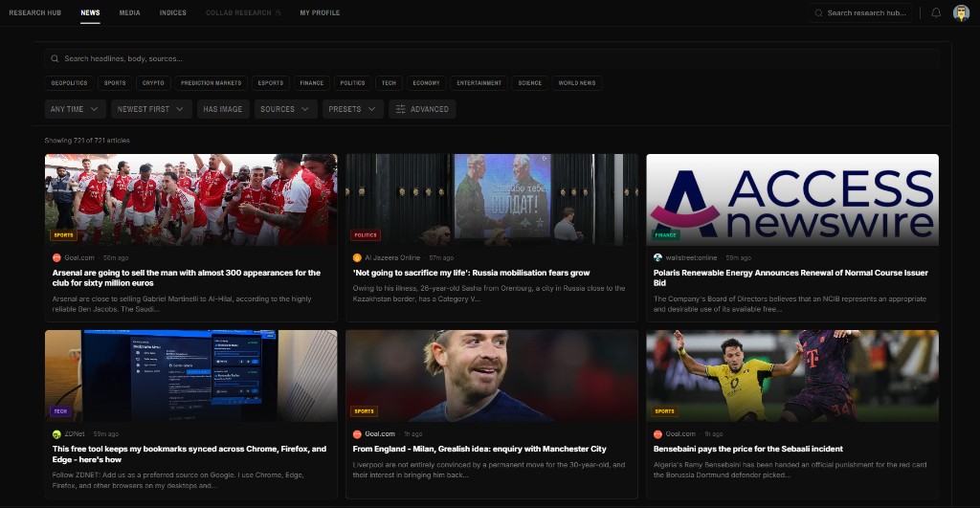Click the wallstreet:online source icon
This screenshot has width=980, height=508.
[657, 257]
